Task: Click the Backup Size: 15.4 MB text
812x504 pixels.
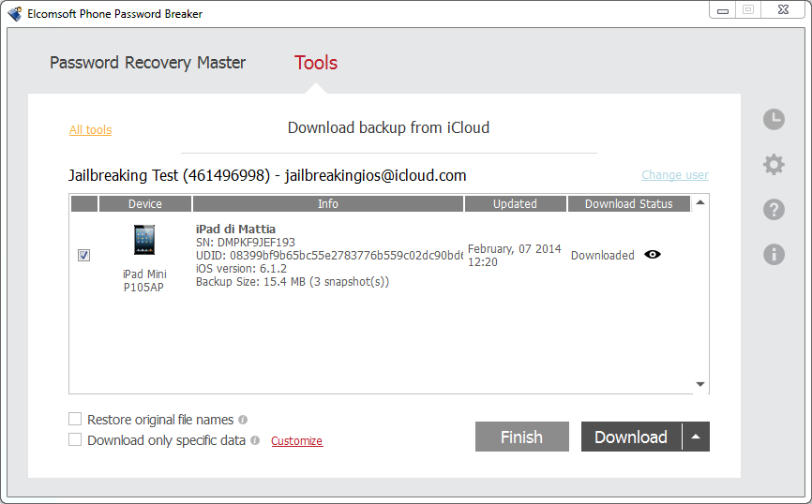Action: point(293,282)
